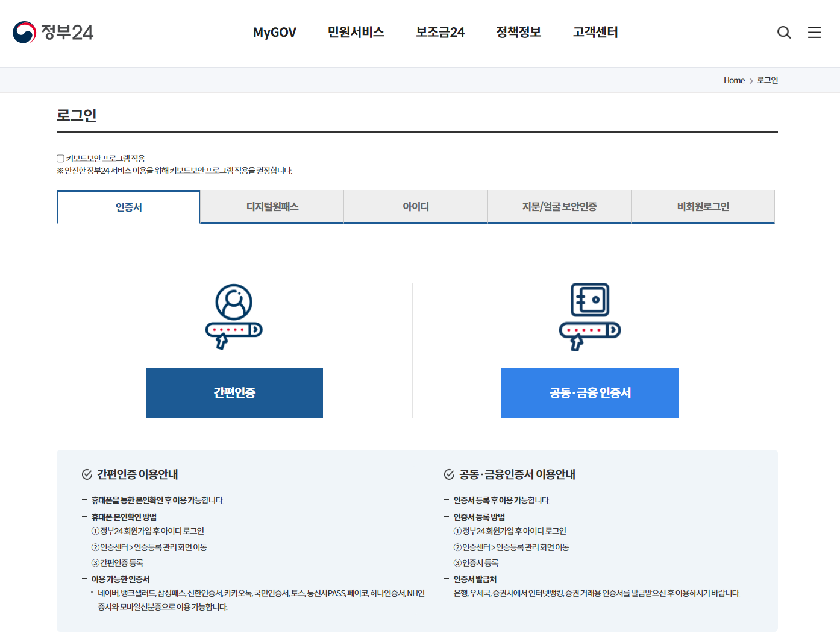Click the 로그인 breadcrumb item
Screen dimensions: 840x639
(x=768, y=80)
